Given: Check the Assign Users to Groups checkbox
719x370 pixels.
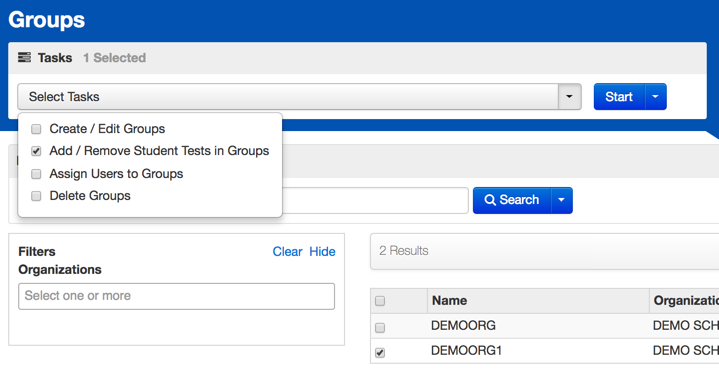Looking at the screenshot, I should click(36, 174).
